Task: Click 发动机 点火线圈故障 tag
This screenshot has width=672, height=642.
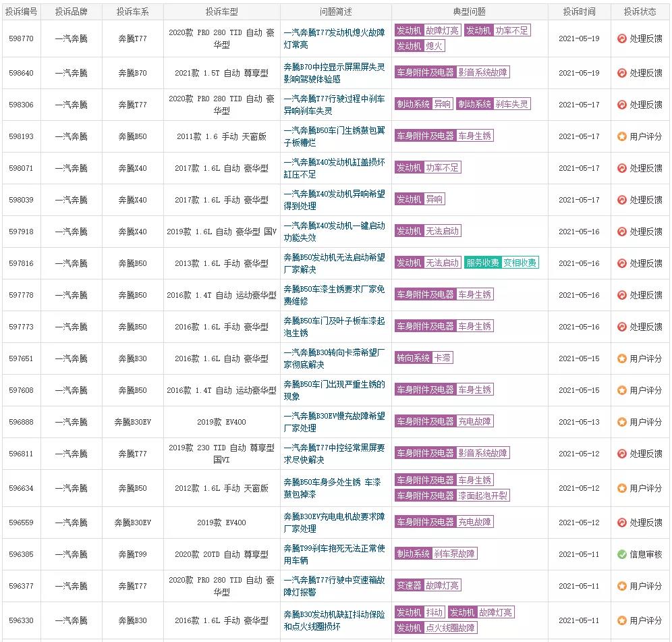Action: pyautogui.click(x=436, y=628)
